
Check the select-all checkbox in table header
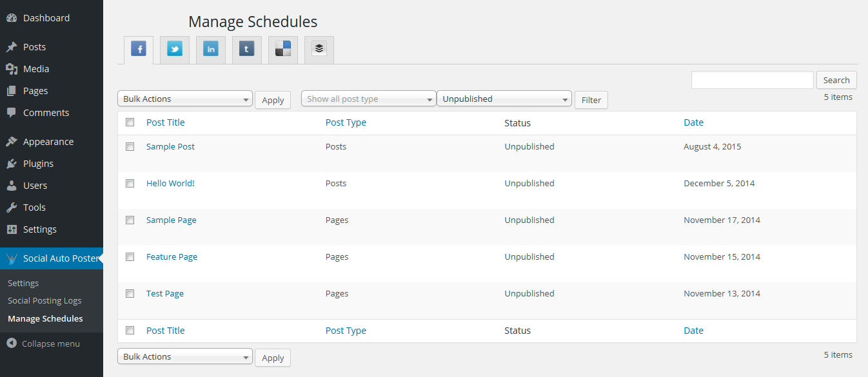pyautogui.click(x=130, y=122)
